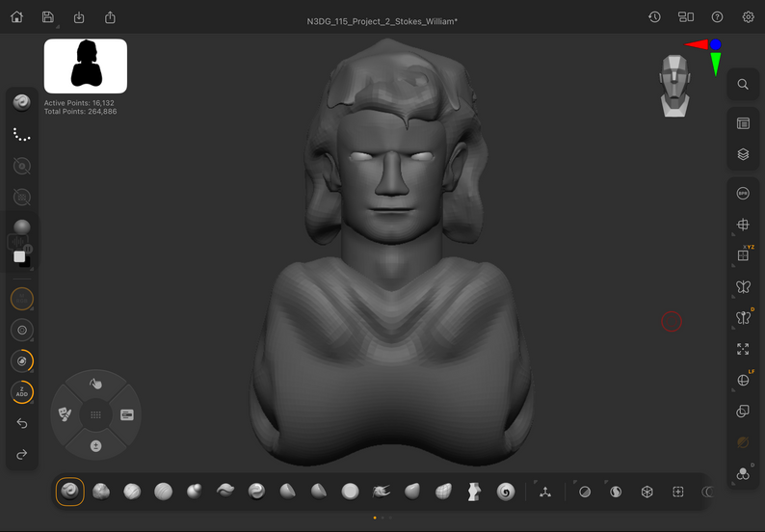Viewport: 765px width, 532px height.
Task: Select the white main color swatch
Action: 19,256
